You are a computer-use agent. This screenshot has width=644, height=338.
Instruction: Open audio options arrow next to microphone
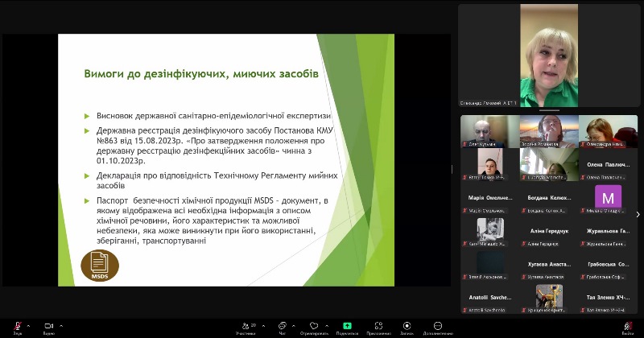[30, 325]
